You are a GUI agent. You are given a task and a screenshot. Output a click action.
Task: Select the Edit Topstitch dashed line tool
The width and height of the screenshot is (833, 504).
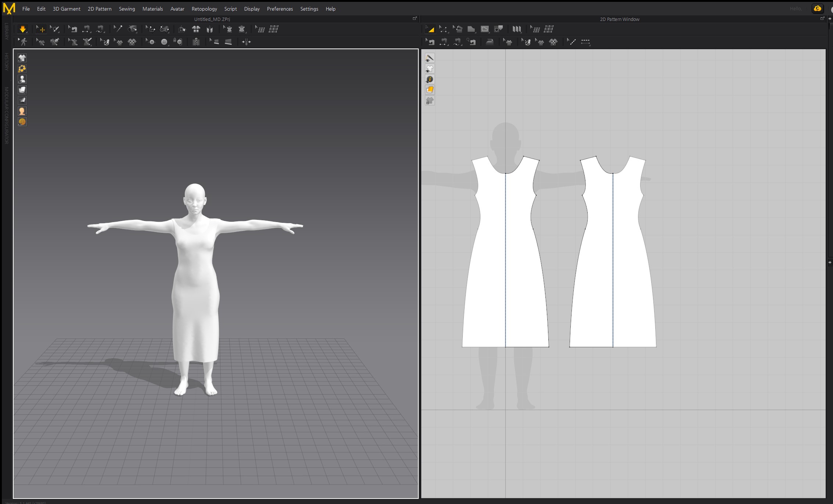pyautogui.click(x=571, y=42)
